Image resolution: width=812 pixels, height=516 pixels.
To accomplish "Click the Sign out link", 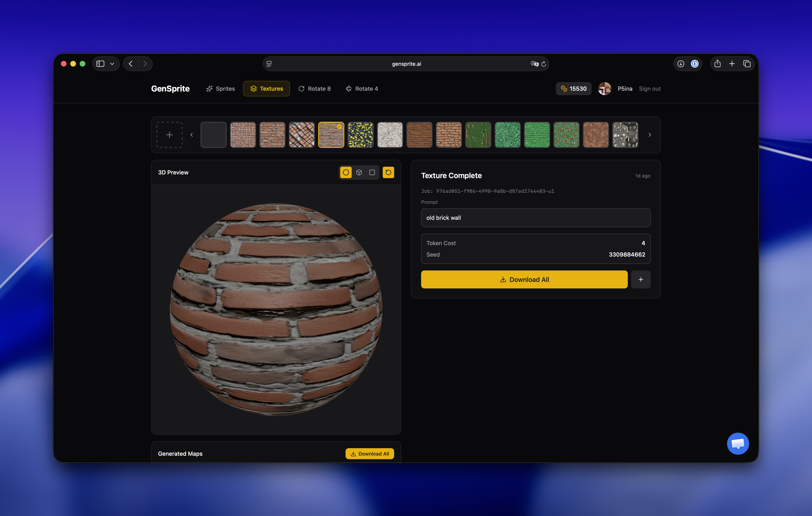I will coord(649,89).
